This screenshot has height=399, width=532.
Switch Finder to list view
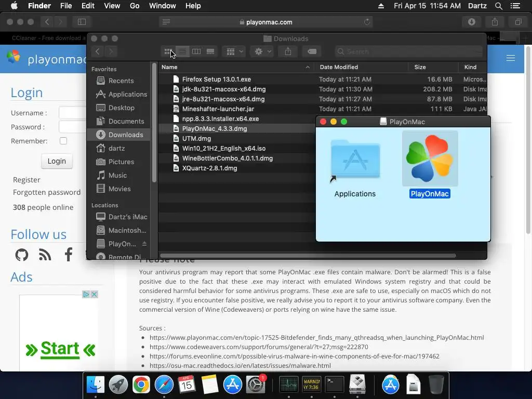click(x=182, y=51)
